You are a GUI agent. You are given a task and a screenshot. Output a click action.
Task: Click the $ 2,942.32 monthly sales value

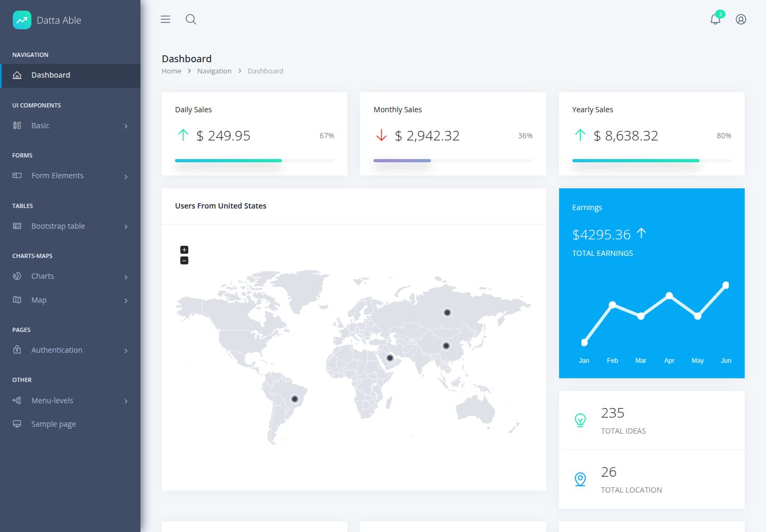tap(427, 136)
